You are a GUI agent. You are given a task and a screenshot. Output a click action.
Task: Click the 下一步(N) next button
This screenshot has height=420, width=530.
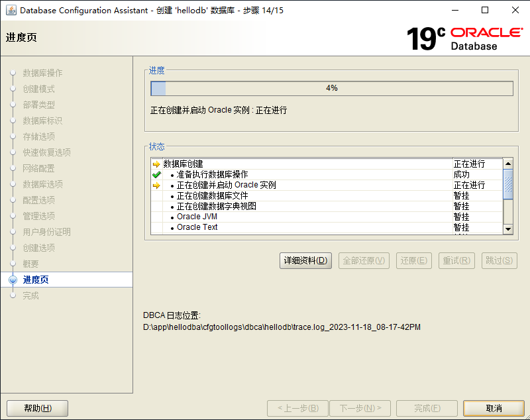pyautogui.click(x=360, y=408)
